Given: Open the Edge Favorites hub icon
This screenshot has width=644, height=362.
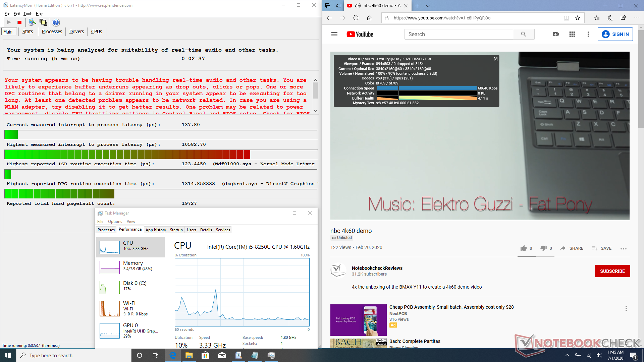Looking at the screenshot, I should (597, 18).
